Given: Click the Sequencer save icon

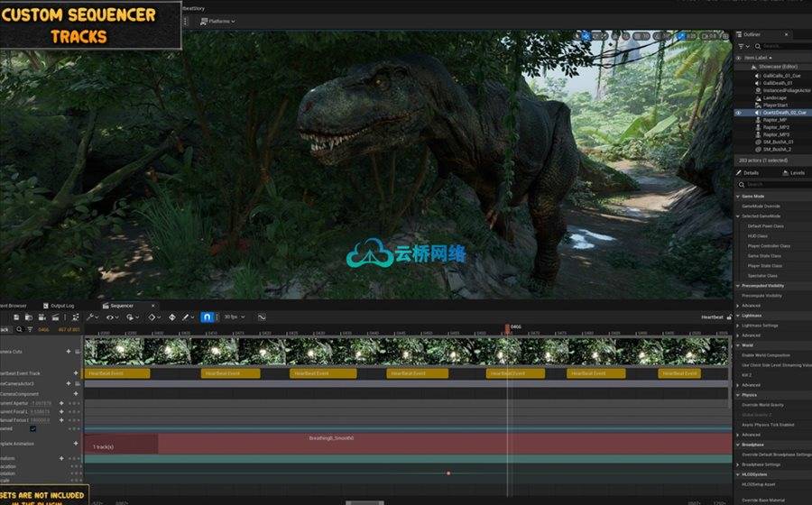Looking at the screenshot, I should coord(18,317).
